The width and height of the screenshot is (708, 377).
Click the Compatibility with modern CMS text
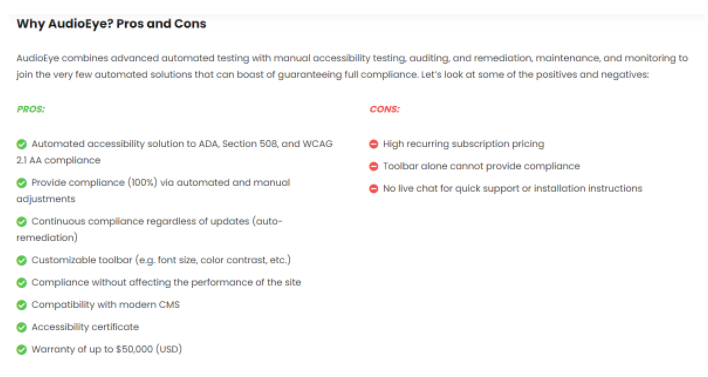pos(106,305)
